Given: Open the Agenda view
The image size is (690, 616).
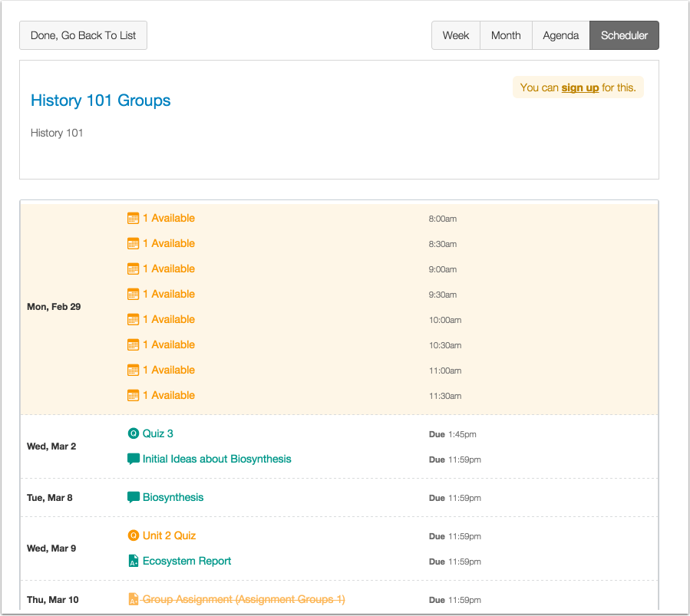Looking at the screenshot, I should tap(560, 35).
